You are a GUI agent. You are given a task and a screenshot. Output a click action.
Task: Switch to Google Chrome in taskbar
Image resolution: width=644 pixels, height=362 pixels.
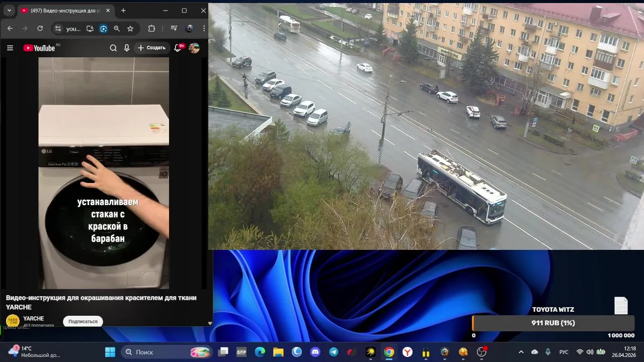point(389,352)
